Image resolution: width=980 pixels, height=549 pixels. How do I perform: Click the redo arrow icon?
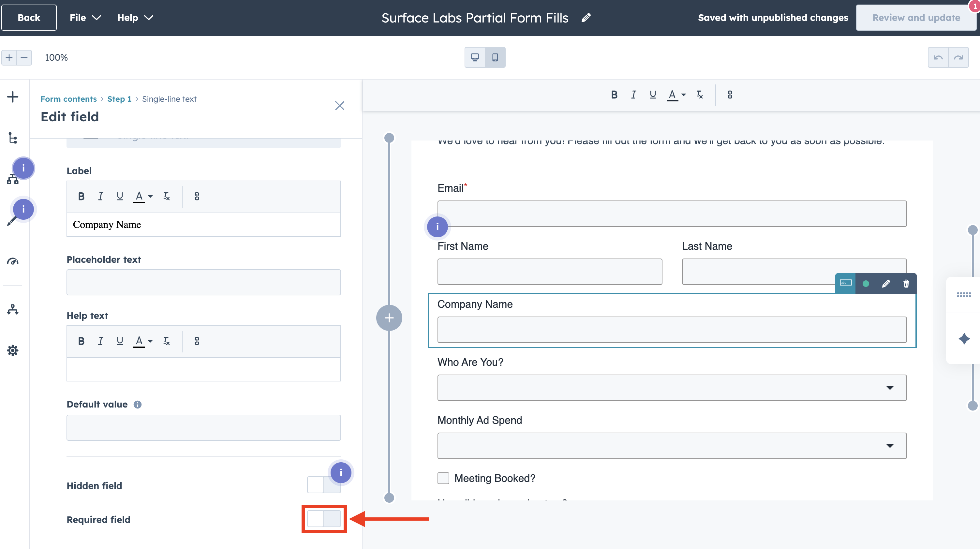coord(958,57)
